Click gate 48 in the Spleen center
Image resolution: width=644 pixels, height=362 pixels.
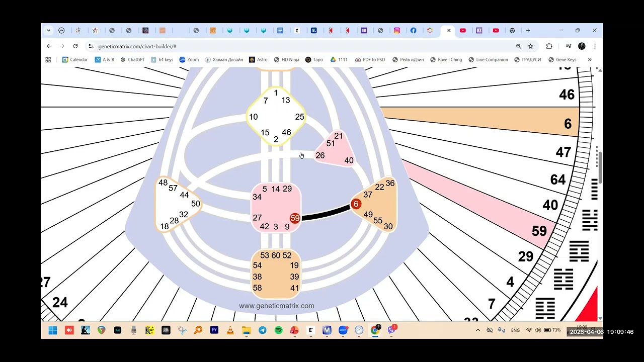click(x=163, y=183)
